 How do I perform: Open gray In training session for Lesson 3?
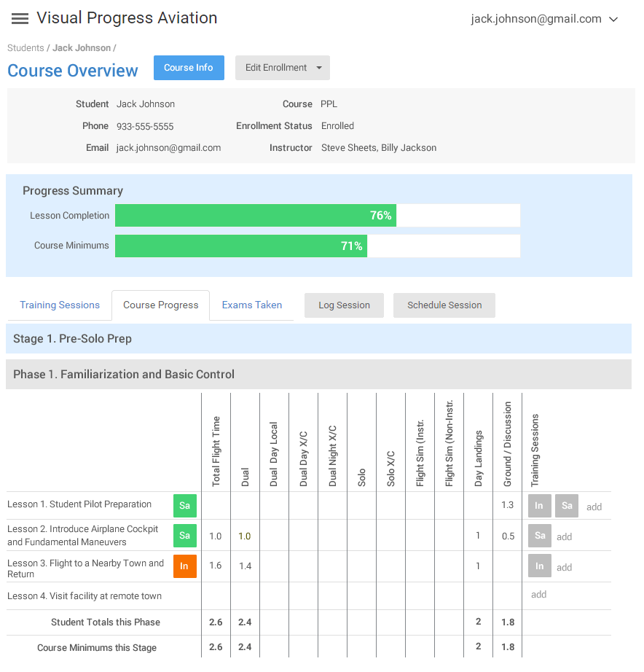click(x=539, y=566)
